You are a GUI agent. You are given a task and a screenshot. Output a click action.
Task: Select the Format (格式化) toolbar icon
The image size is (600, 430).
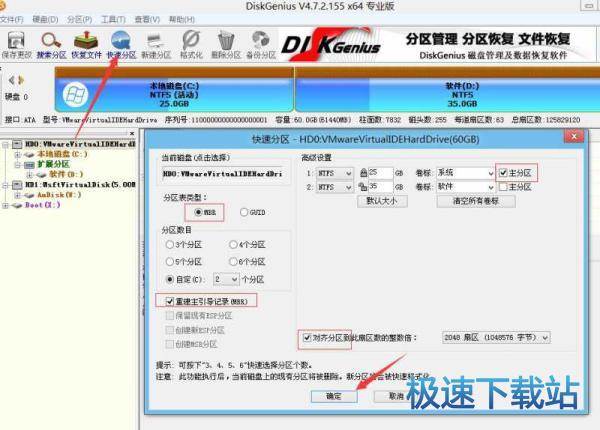(x=191, y=45)
